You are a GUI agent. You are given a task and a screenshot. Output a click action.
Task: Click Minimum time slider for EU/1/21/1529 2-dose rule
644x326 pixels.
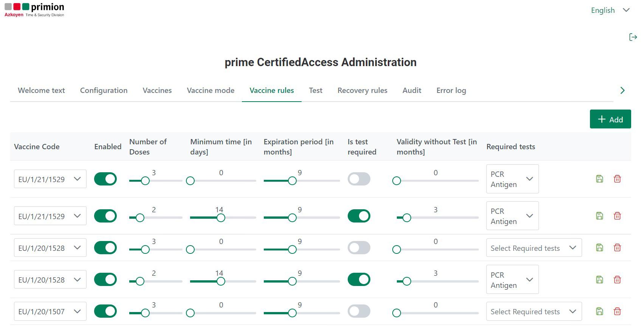[223, 218]
